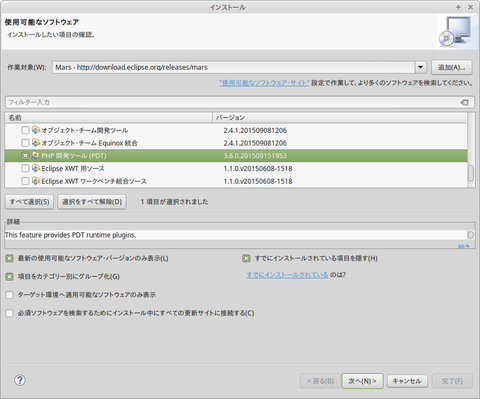
Task: Click the details text 'This feature provides PDT runtime plugins.'
Action: (x=71, y=235)
